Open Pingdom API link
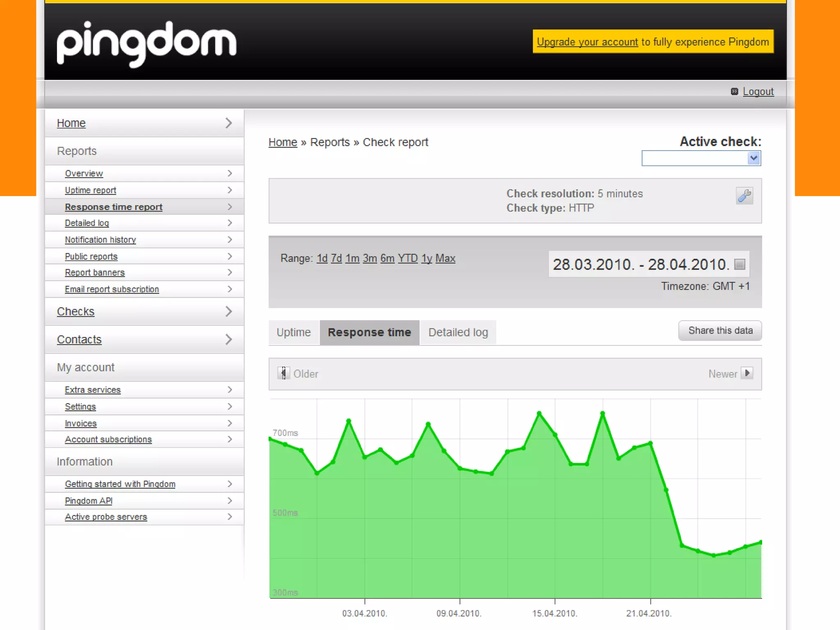 89,501
